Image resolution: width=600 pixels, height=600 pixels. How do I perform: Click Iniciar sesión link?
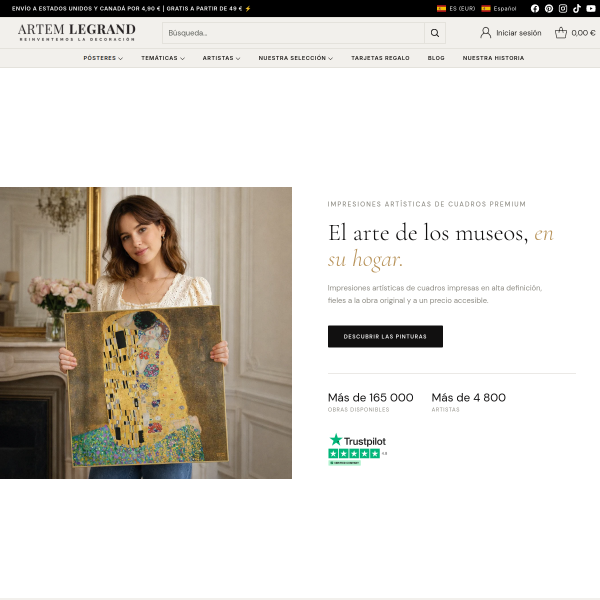click(518, 33)
